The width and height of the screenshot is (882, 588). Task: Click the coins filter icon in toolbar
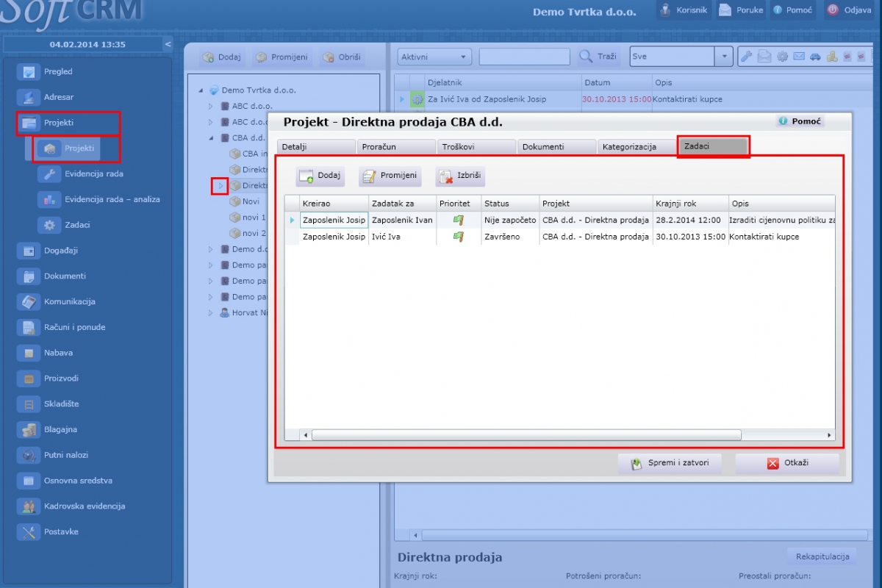tap(833, 57)
